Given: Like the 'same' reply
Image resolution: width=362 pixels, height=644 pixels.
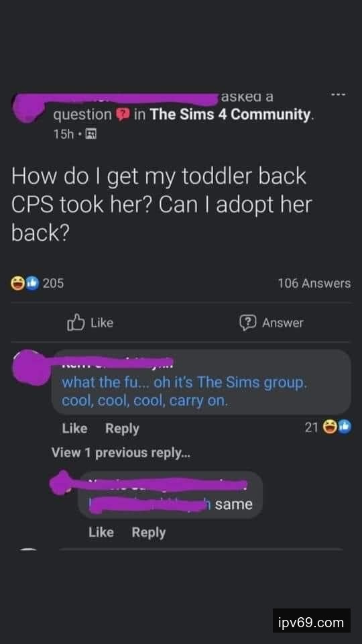Looking at the screenshot, I should point(101,532).
